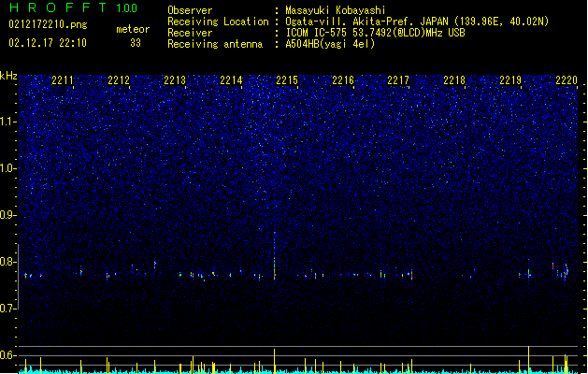The height and width of the screenshot is (374, 588).
Task: Click the 2216 time axis marker
Action: 343,80
